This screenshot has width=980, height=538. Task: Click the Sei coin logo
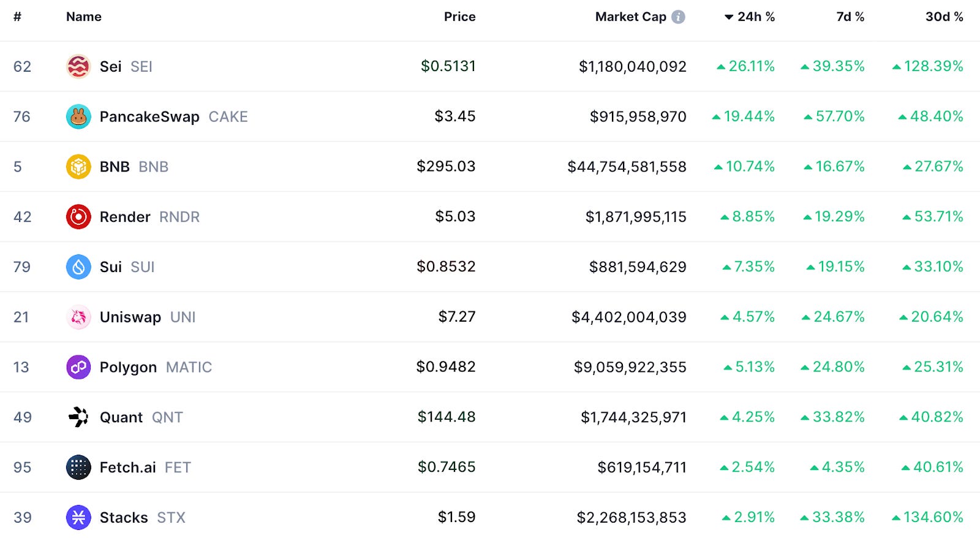tap(78, 66)
